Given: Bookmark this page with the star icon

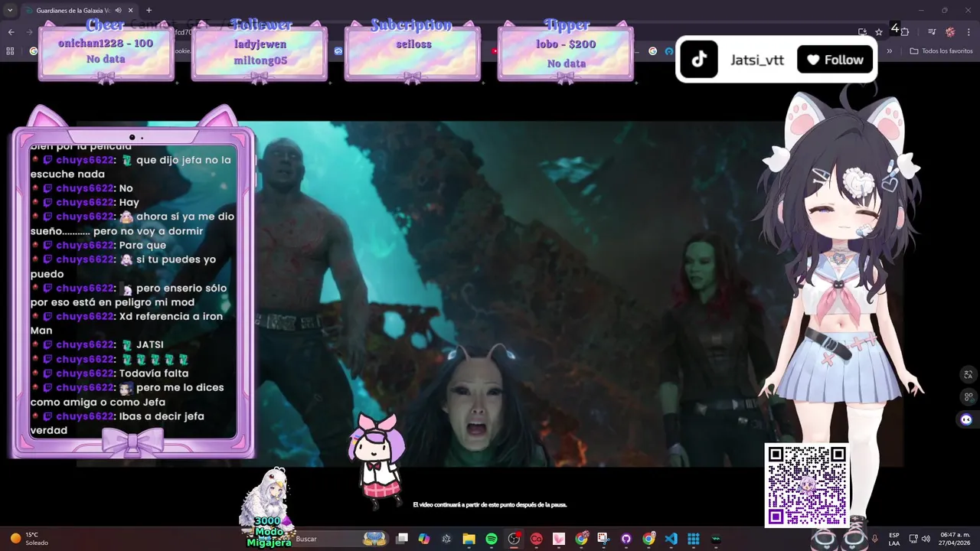Looking at the screenshot, I should (x=879, y=32).
